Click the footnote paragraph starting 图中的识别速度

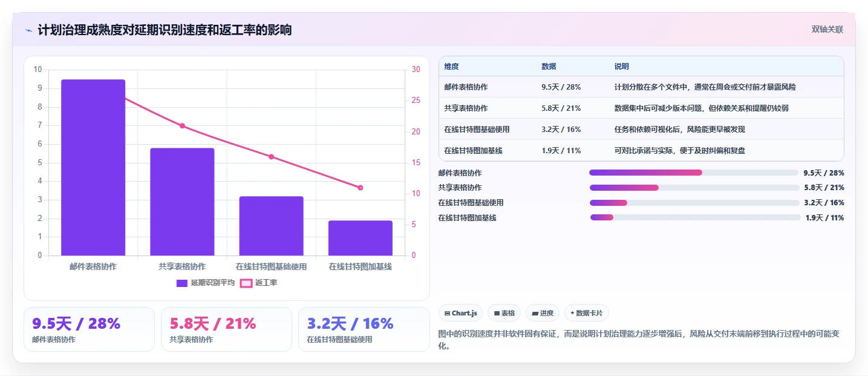638,340
